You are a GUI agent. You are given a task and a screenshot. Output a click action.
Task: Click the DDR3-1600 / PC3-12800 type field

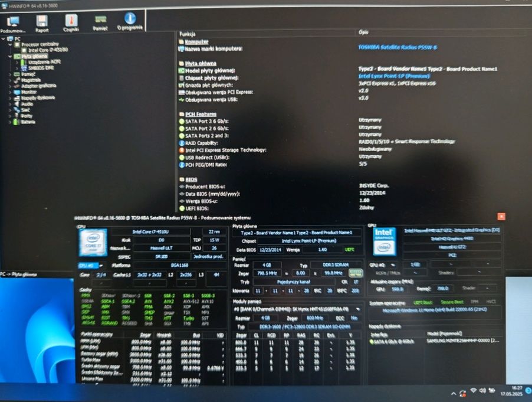click(x=304, y=326)
